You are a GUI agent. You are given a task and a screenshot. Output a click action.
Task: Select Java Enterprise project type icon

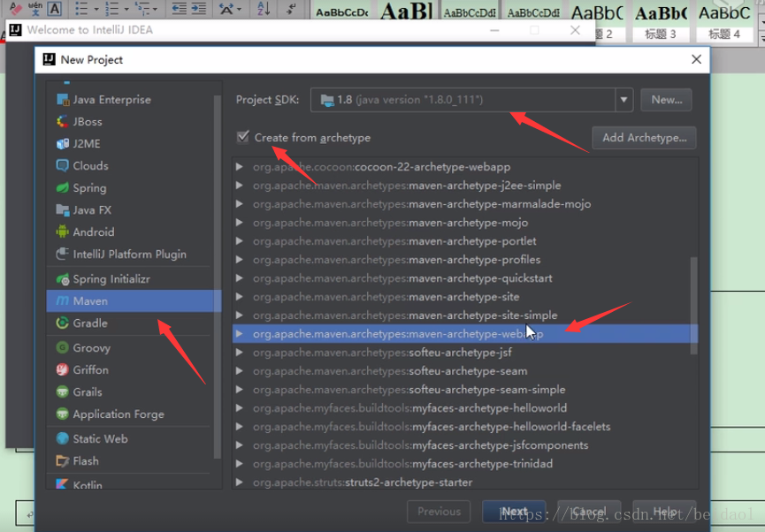pyautogui.click(x=63, y=100)
